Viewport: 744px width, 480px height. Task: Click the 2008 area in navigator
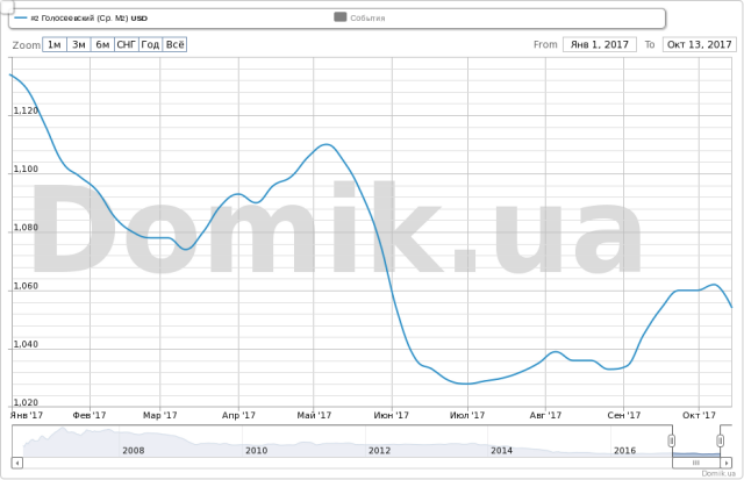click(133, 450)
